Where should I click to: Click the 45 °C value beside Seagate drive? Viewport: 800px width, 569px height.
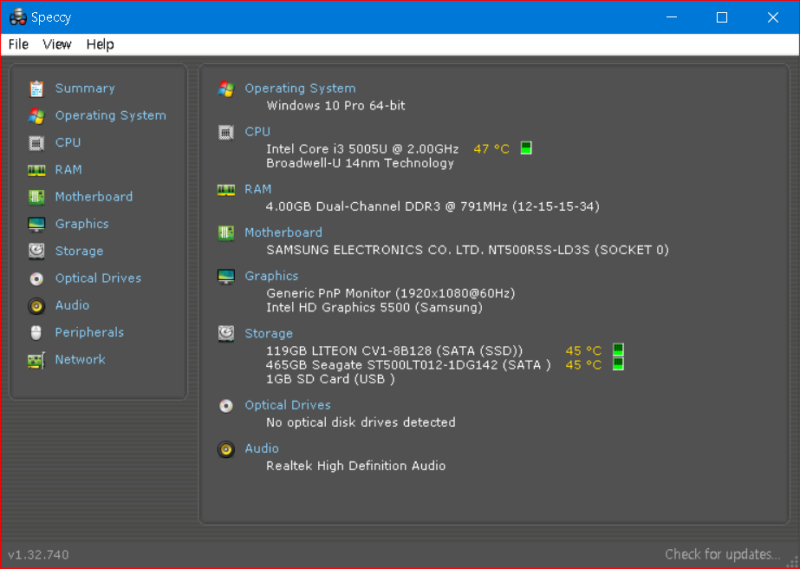click(x=583, y=365)
